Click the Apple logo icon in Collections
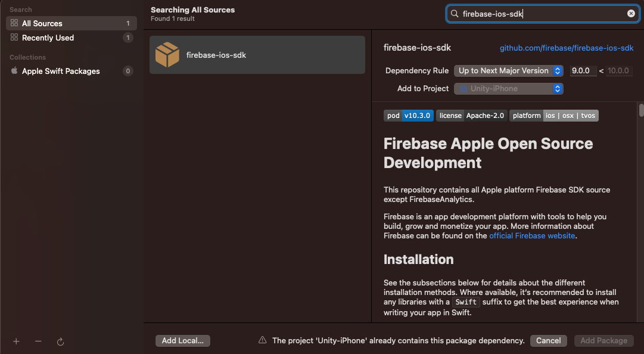Viewport: 644px width, 354px height. (x=14, y=71)
